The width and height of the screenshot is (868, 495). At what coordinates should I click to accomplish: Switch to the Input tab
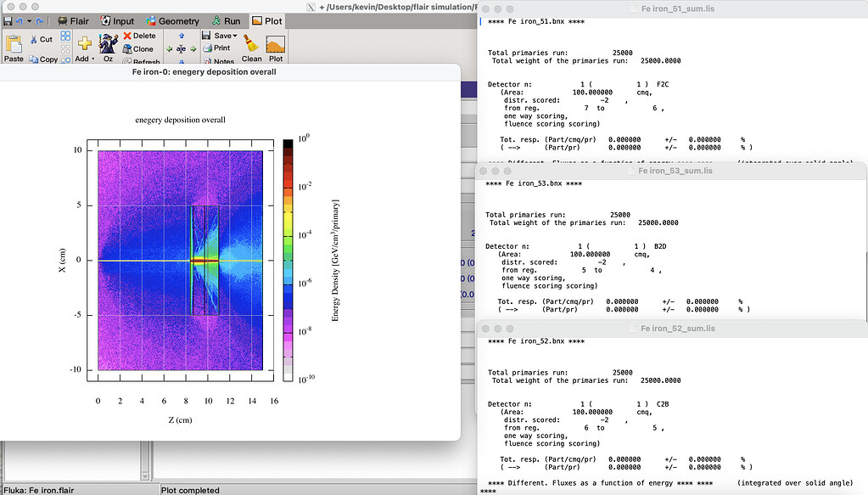(116, 21)
